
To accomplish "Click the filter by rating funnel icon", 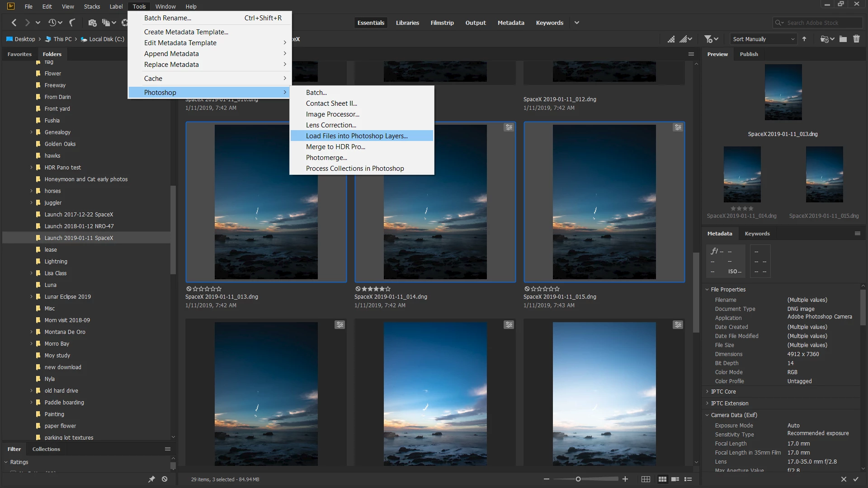I will [x=708, y=39].
